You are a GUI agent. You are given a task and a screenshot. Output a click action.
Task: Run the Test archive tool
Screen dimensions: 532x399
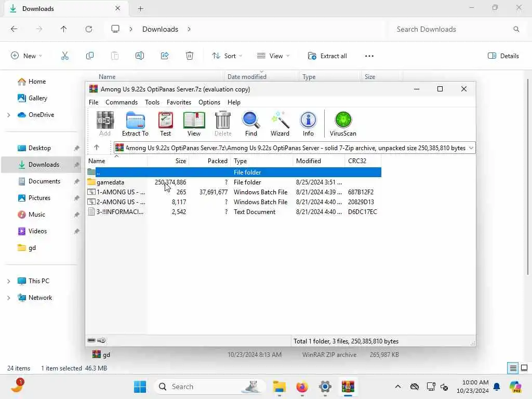(x=165, y=124)
